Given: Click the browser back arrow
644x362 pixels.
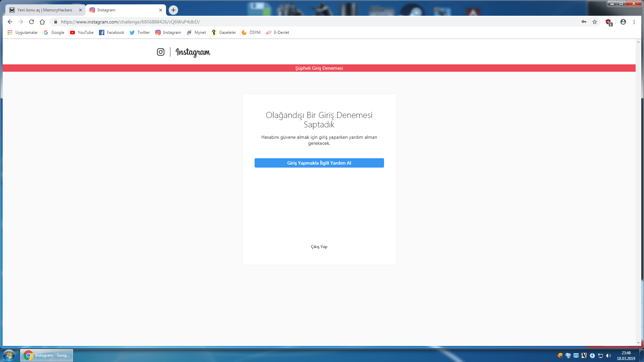Looking at the screenshot, I should (10, 22).
